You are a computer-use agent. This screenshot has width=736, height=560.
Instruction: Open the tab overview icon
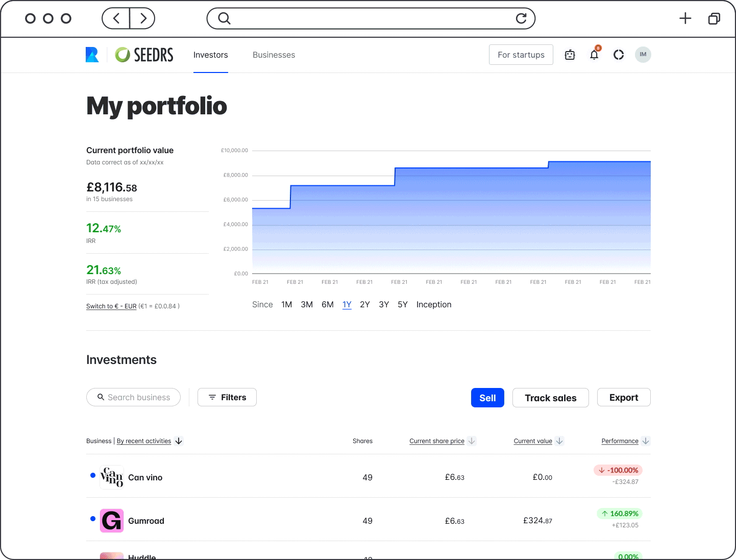(714, 18)
